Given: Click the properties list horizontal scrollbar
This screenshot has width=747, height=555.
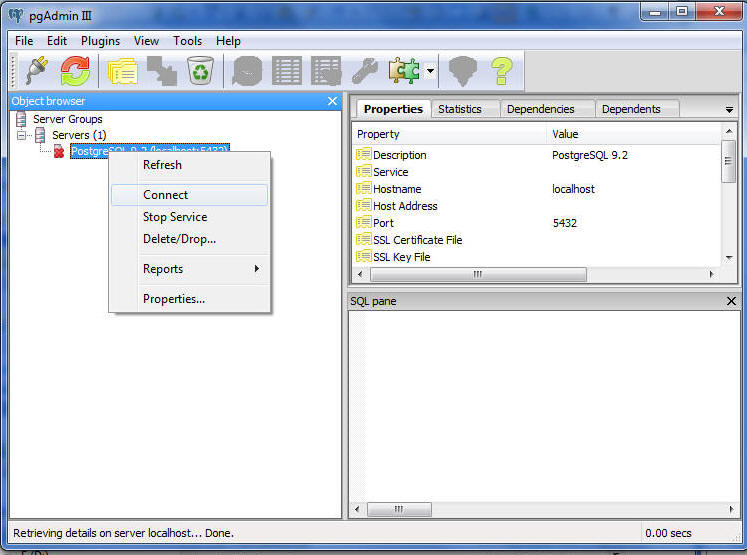Looking at the screenshot, I should 477,274.
